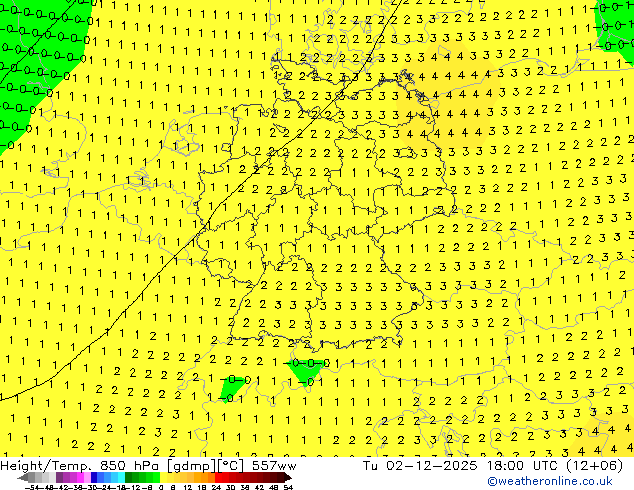634x490 pixels.
Task: Click the "557ww" model code text
Action: [x=274, y=466]
